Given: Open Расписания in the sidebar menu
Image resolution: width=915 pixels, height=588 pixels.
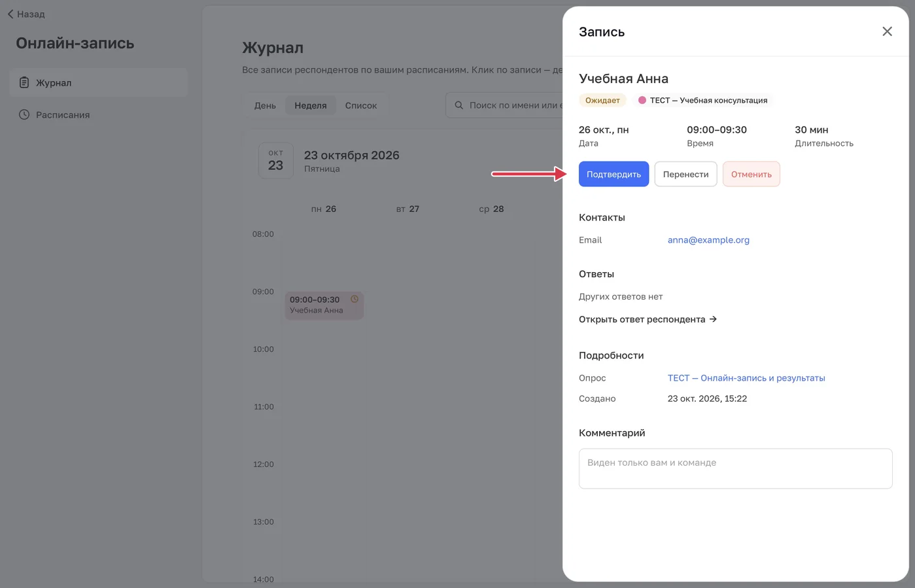Looking at the screenshot, I should click(98, 114).
